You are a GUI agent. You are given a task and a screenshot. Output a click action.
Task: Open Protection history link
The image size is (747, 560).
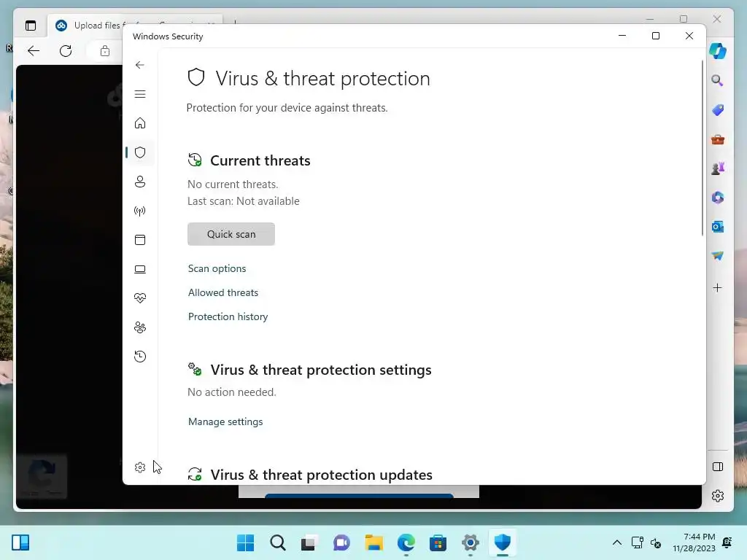[228, 316]
